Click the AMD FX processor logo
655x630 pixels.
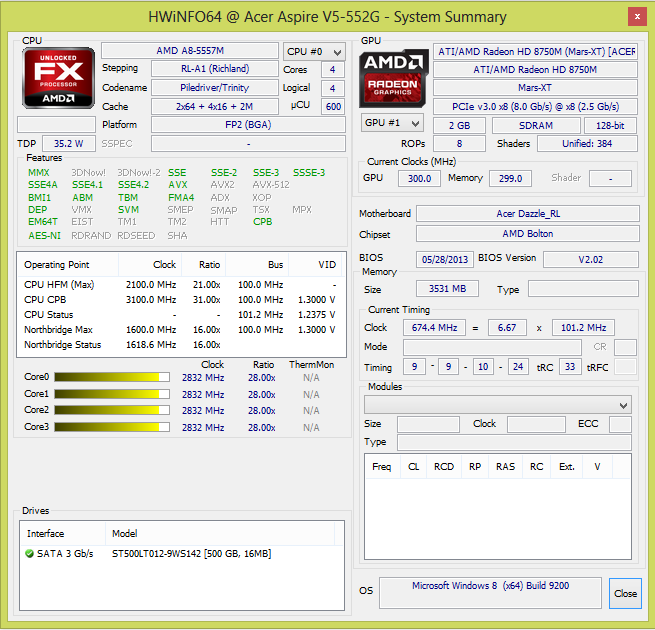coord(58,78)
